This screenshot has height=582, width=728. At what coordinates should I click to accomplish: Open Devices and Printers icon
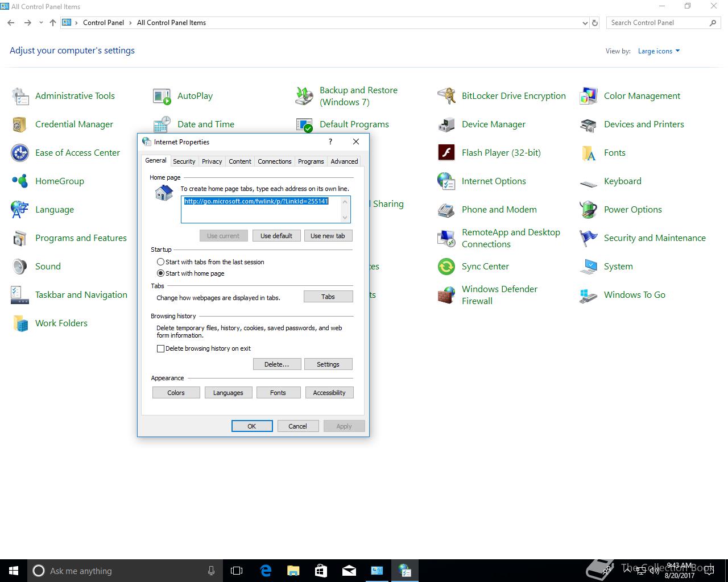point(589,124)
